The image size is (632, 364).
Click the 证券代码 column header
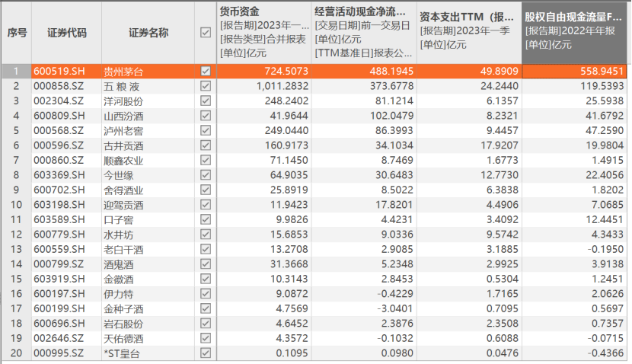pyautogui.click(x=66, y=33)
